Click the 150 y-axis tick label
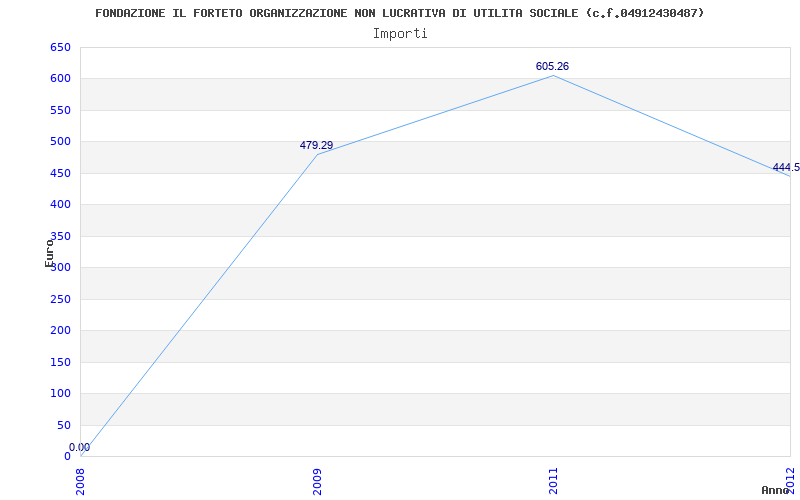This screenshot has width=800, height=500. tap(60, 362)
